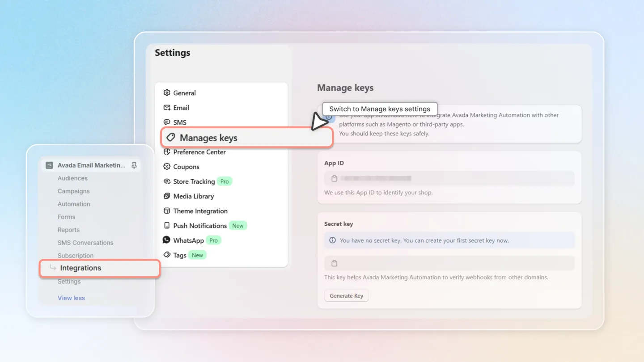Open SMS Conversations
Viewport: 644px width, 362px height.
coord(85,243)
